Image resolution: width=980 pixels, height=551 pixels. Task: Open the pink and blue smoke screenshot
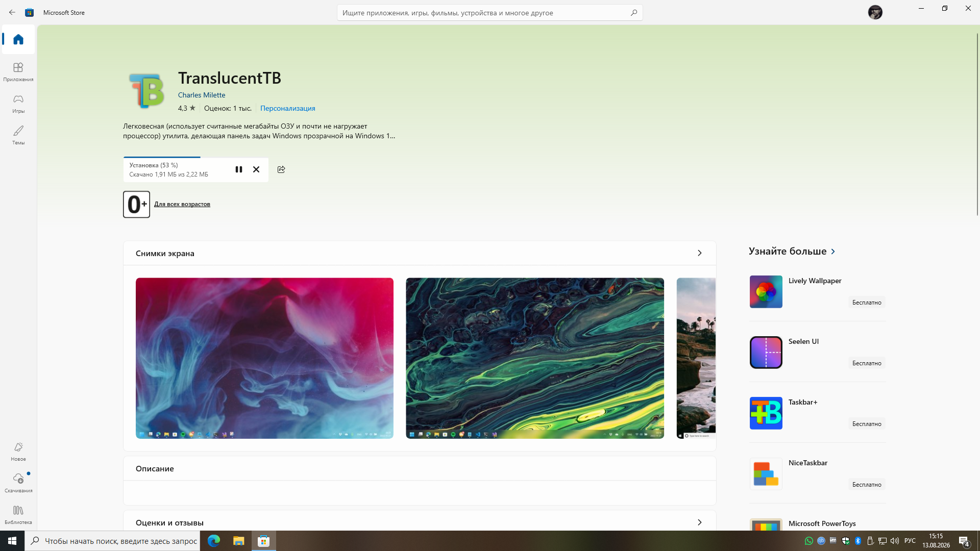point(264,358)
